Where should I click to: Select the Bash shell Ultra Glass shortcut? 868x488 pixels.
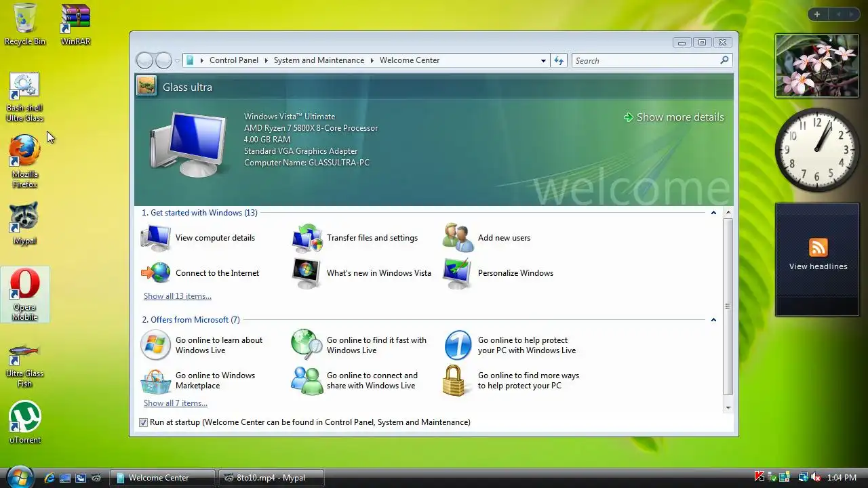[x=24, y=98]
